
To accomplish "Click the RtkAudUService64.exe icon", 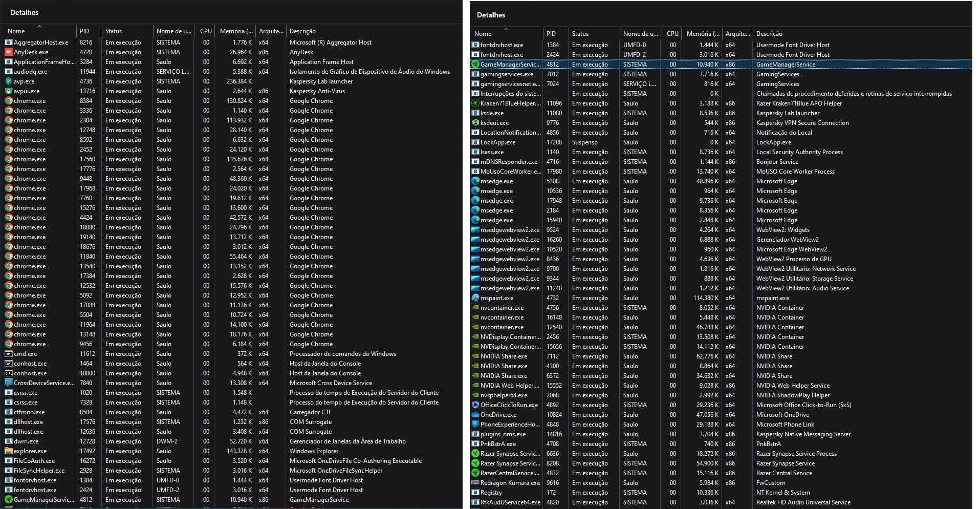I will (475, 502).
